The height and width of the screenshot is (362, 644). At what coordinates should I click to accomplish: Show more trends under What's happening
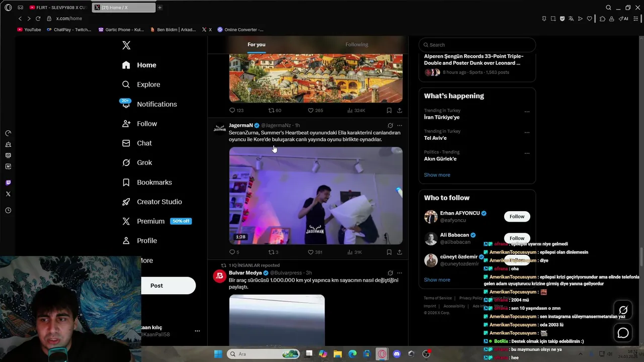(437, 175)
